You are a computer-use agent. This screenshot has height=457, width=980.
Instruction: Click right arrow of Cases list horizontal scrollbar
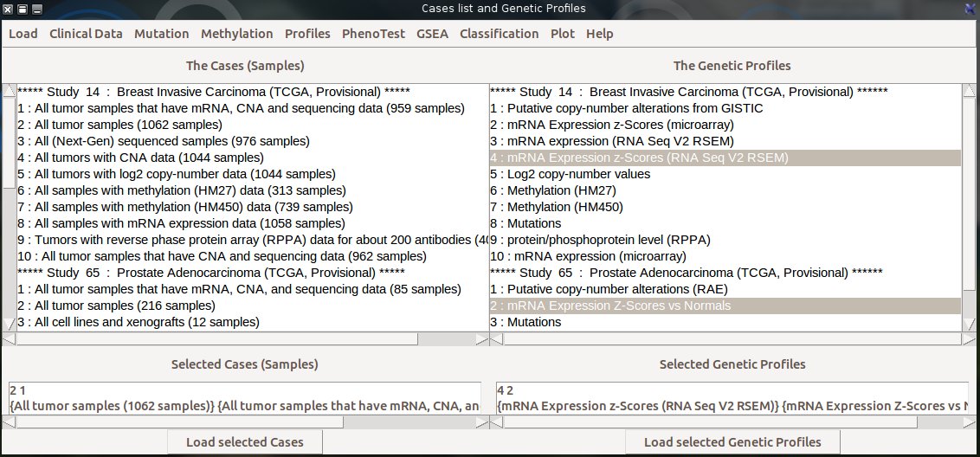481,339
